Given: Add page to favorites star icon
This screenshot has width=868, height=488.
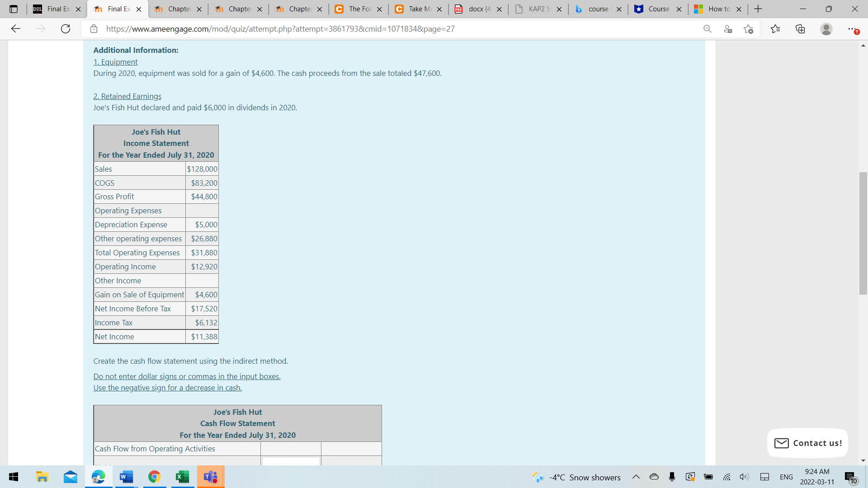Looking at the screenshot, I should 748,29.
